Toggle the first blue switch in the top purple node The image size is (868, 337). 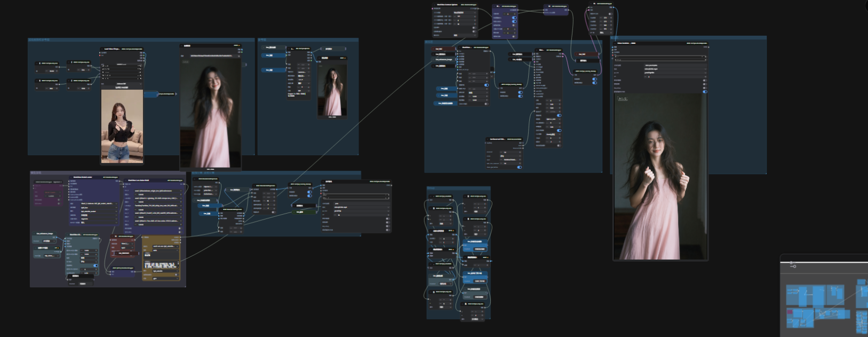[514, 18]
